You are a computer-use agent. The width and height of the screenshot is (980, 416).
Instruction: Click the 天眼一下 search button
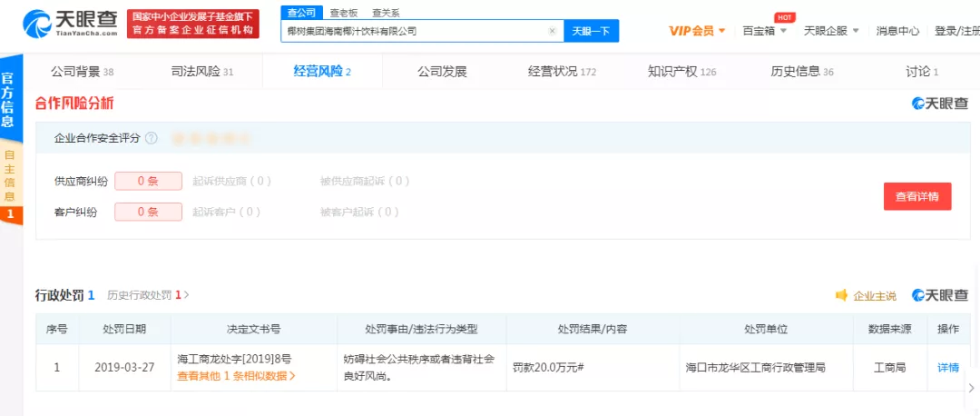pyautogui.click(x=592, y=31)
